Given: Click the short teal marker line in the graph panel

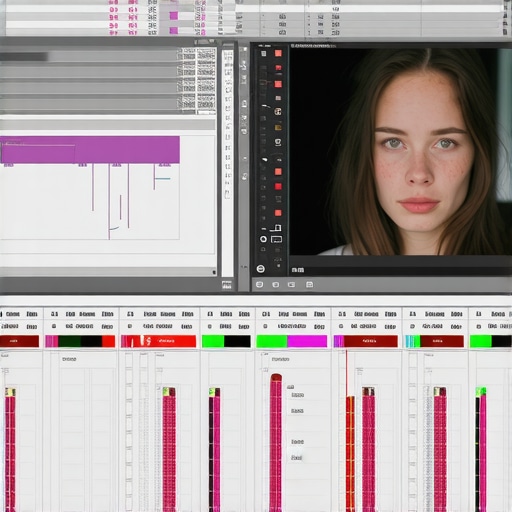Looking at the screenshot, I should coord(163,179).
